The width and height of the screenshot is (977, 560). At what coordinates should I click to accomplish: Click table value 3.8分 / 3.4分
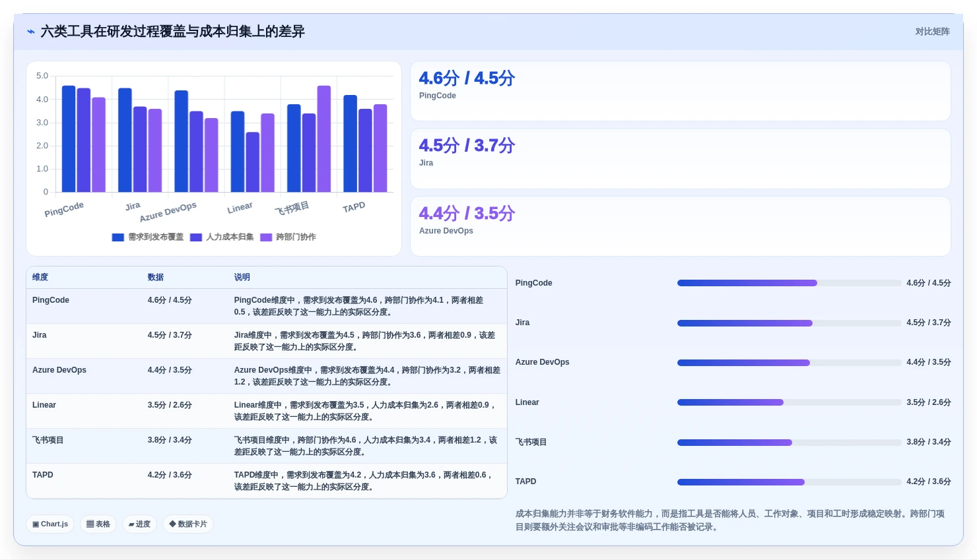point(170,440)
